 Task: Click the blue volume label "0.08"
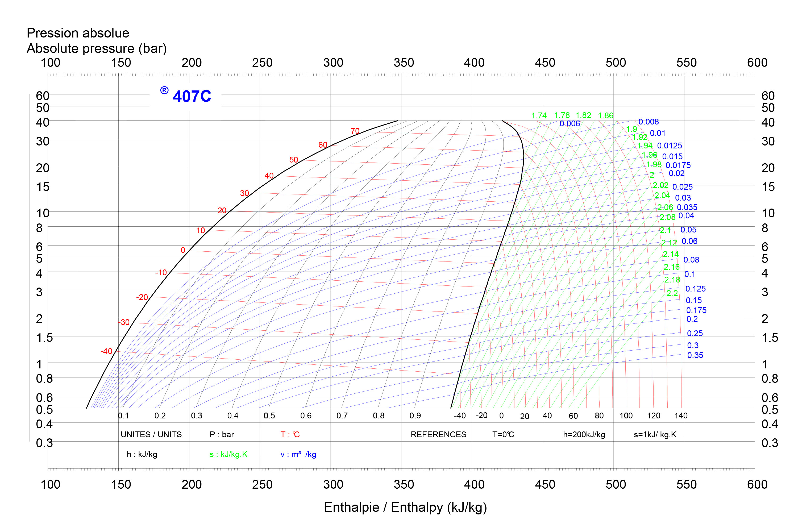click(x=691, y=260)
